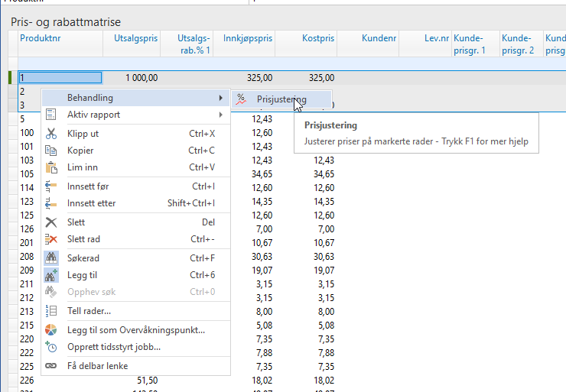Choose Opprett tidsstyrt jobb...
Viewport: 566px width, 392px height.
point(135,347)
